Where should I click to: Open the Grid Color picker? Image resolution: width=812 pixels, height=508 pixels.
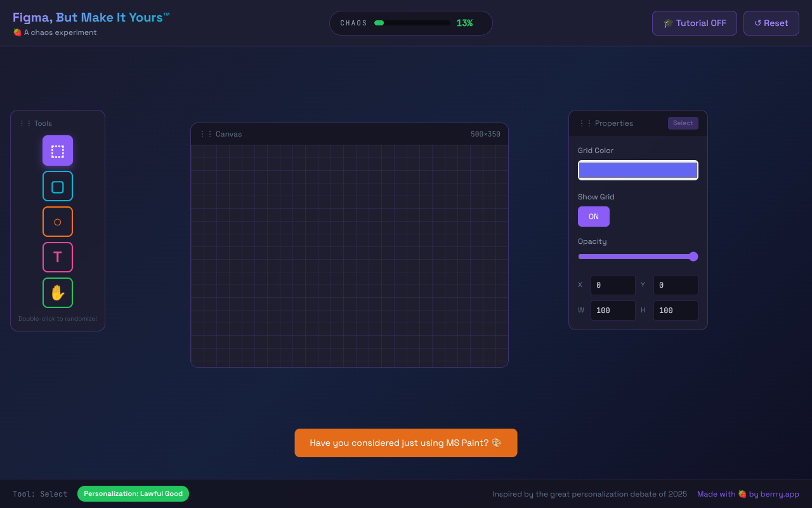638,170
